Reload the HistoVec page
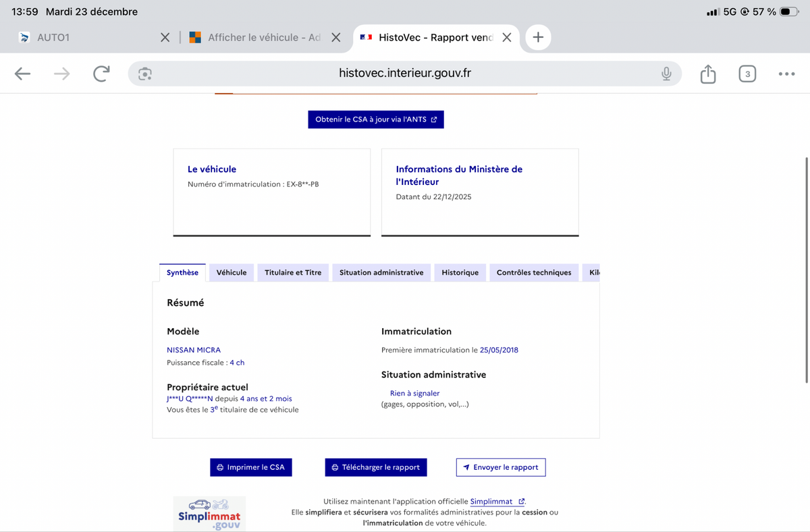The height and width of the screenshot is (532, 810). (x=101, y=74)
